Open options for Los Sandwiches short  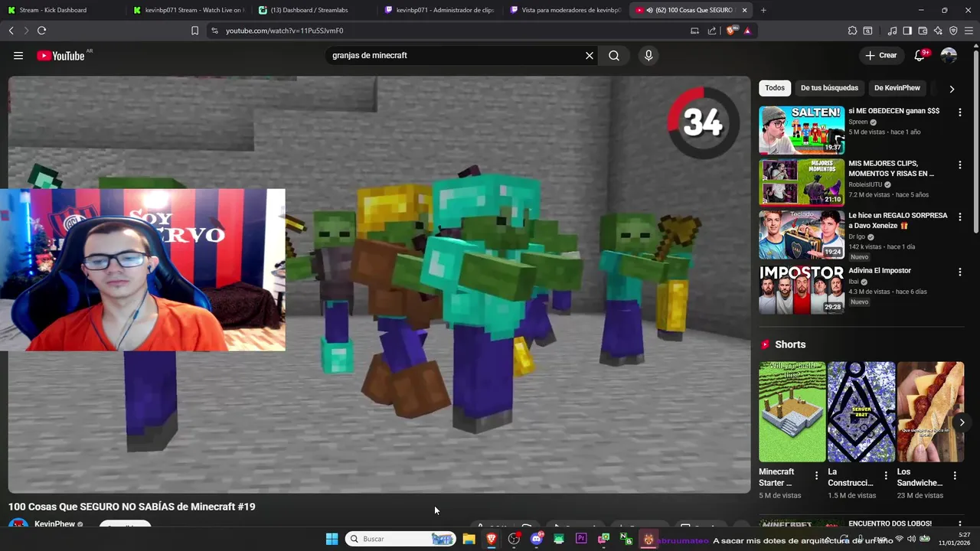(955, 476)
